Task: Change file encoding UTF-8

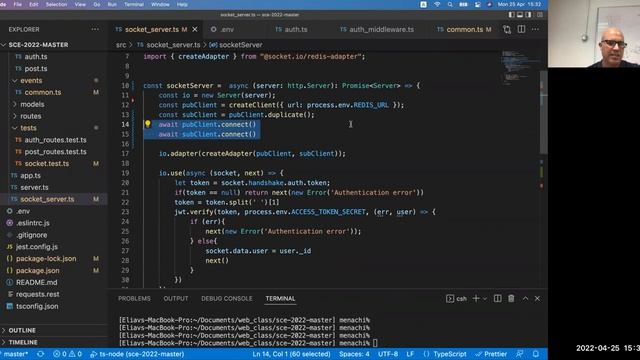Action: [x=388, y=354]
